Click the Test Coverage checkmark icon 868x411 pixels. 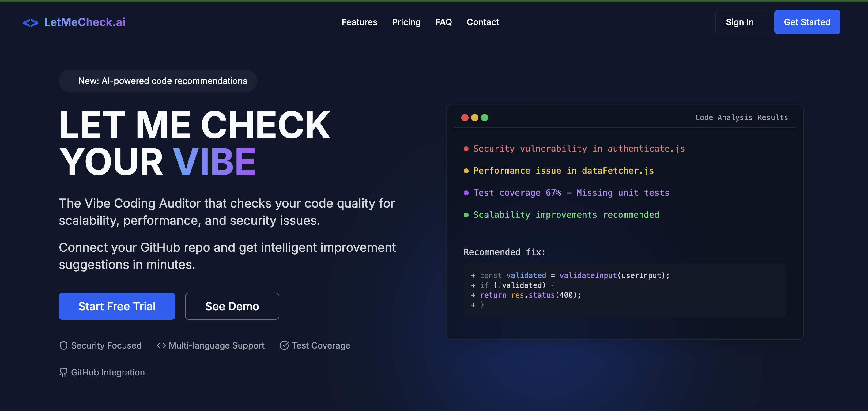click(284, 346)
